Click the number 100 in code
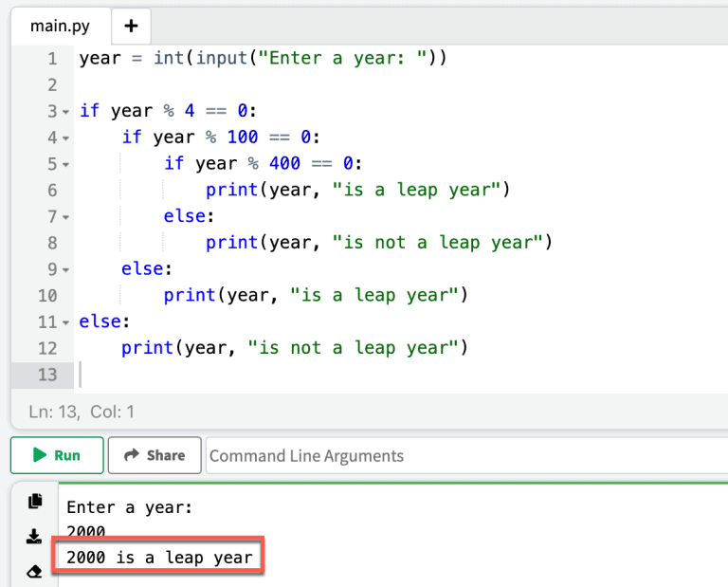Screen dimensions: 728x587 [243, 137]
